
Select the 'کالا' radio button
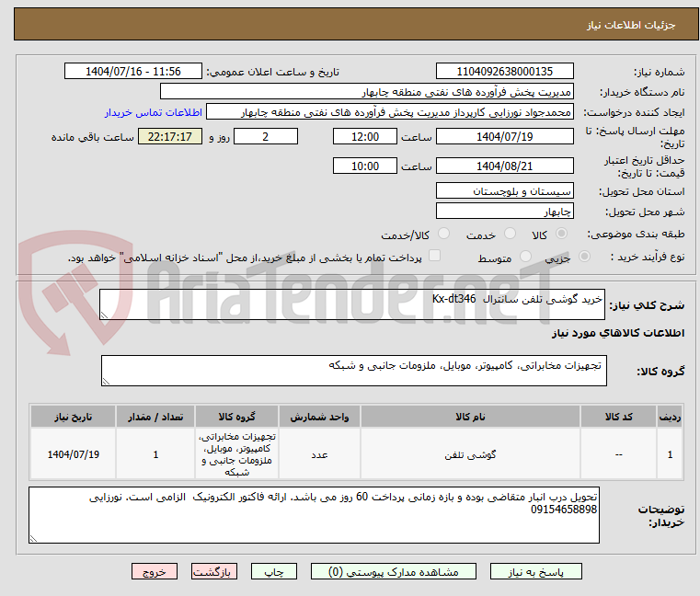[561, 234]
